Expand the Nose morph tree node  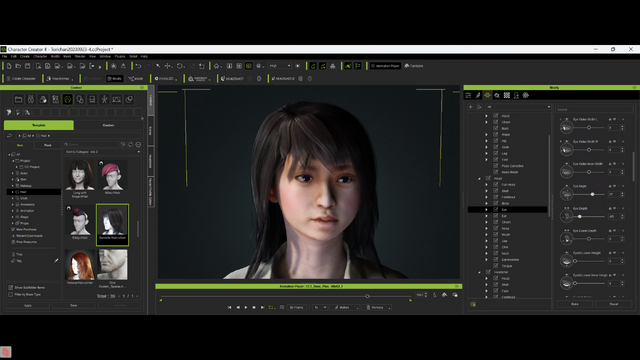486,228
